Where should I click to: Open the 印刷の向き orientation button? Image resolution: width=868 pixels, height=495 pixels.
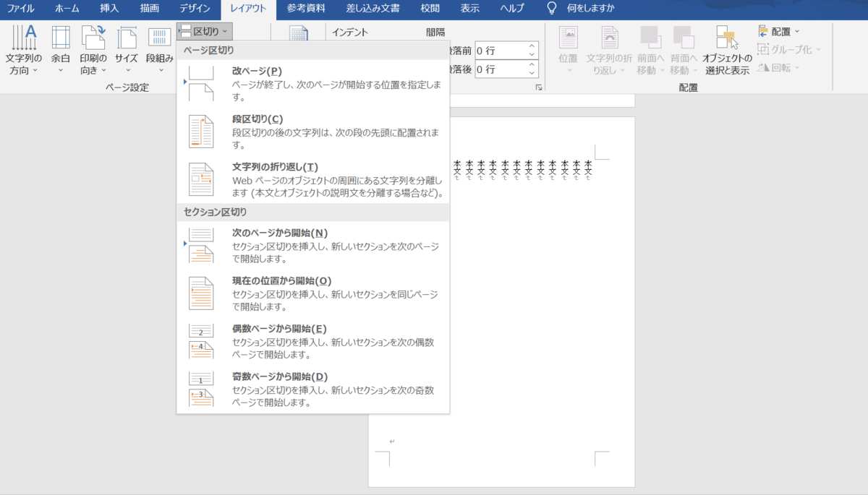tap(93, 49)
